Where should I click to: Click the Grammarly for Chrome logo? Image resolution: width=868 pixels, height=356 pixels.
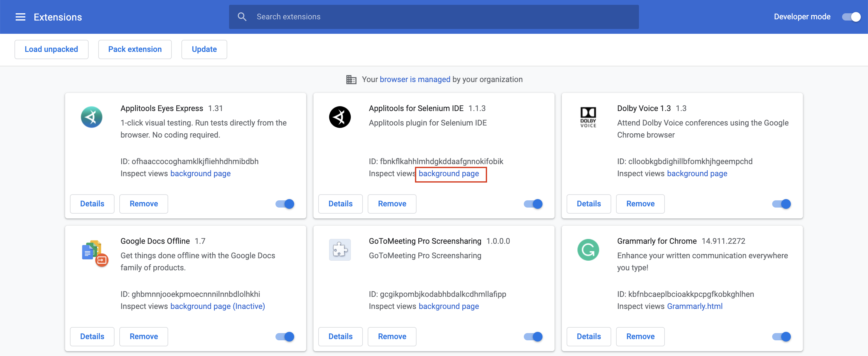[x=588, y=250]
